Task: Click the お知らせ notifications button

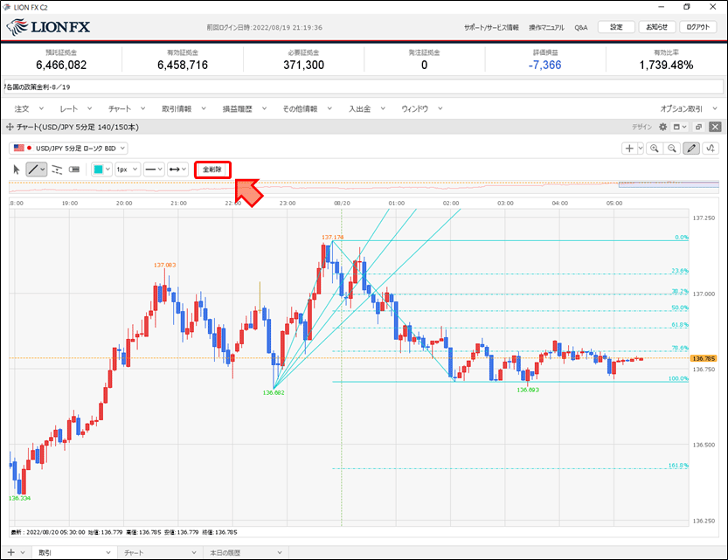Action: click(x=657, y=27)
